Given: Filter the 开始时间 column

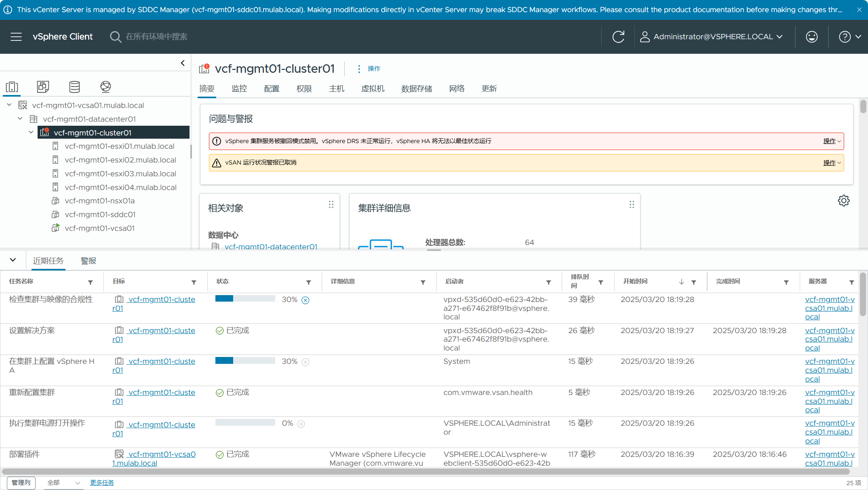Looking at the screenshot, I should [694, 282].
